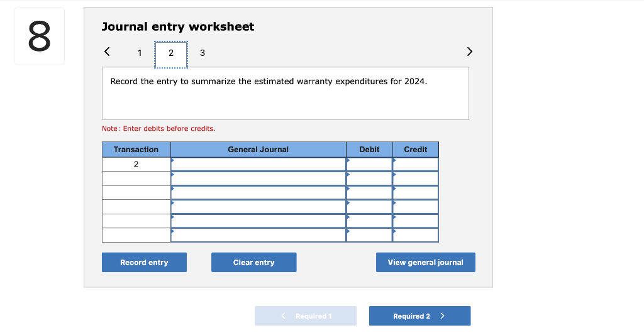Select the Debit cell in fifth row

click(369, 221)
